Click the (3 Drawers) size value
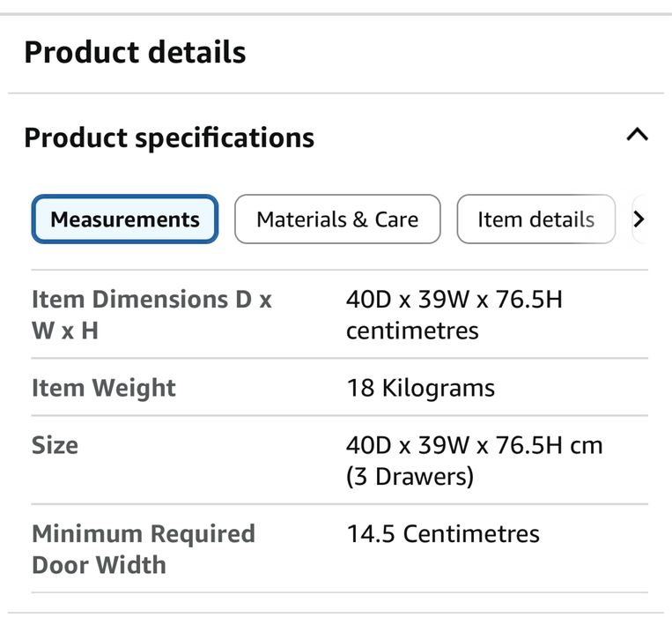Image resolution: width=672 pixels, height=617 pixels. tap(410, 477)
